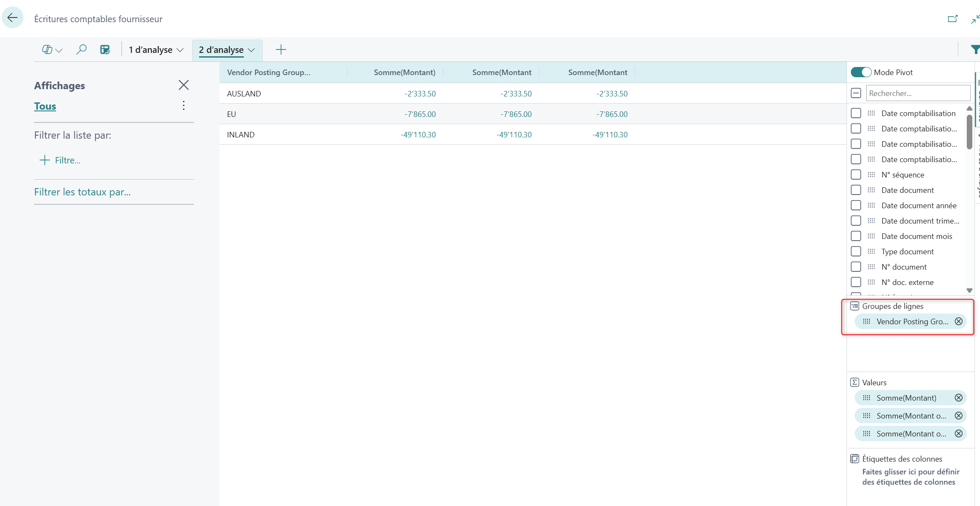The height and width of the screenshot is (506, 980).
Task: Click Filtrer les totaux par link
Action: [82, 192]
